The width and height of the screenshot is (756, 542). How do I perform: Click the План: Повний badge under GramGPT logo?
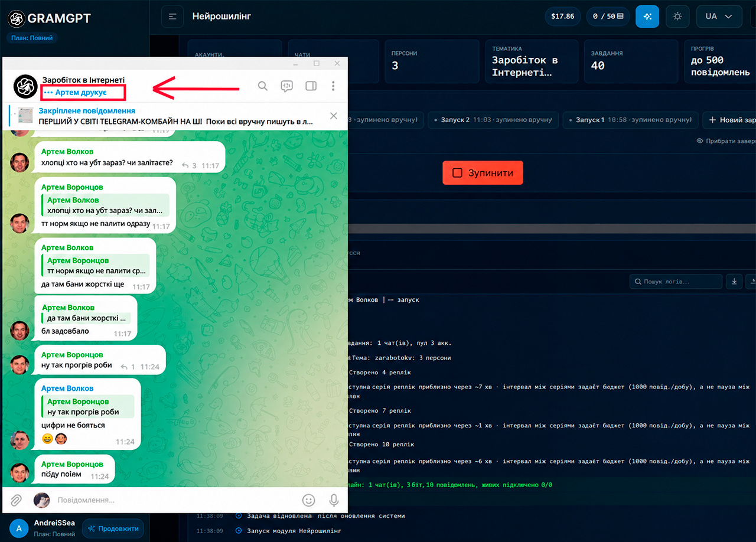[x=32, y=38]
